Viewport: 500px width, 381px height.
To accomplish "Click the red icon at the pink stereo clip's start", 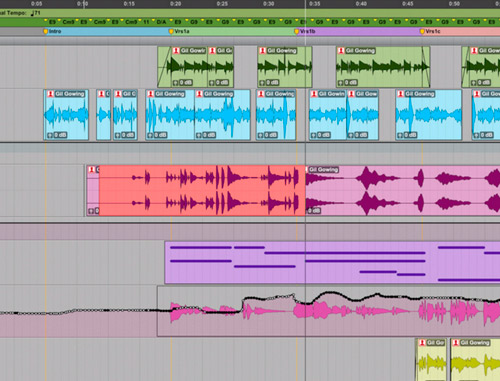I will pyautogui.click(x=92, y=170).
